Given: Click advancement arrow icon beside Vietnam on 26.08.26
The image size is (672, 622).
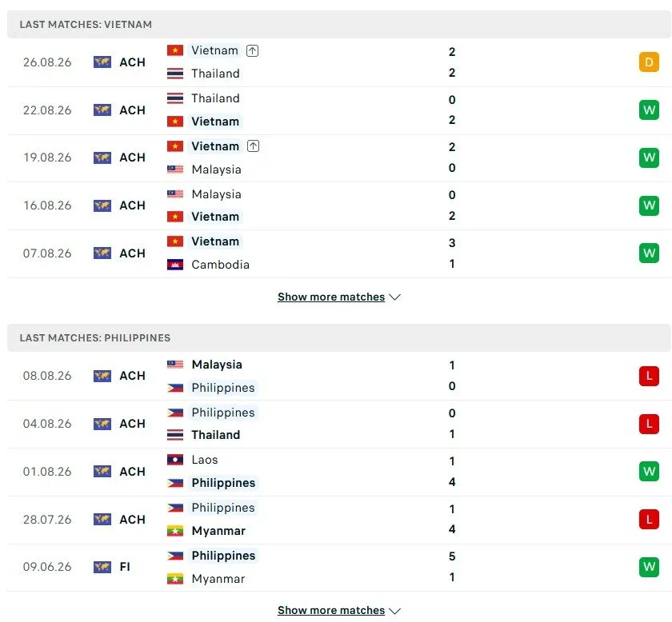Looking at the screenshot, I should point(253,50).
